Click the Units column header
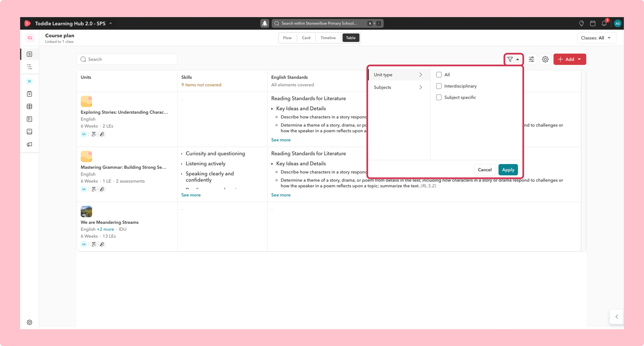644x346 pixels. tap(86, 77)
